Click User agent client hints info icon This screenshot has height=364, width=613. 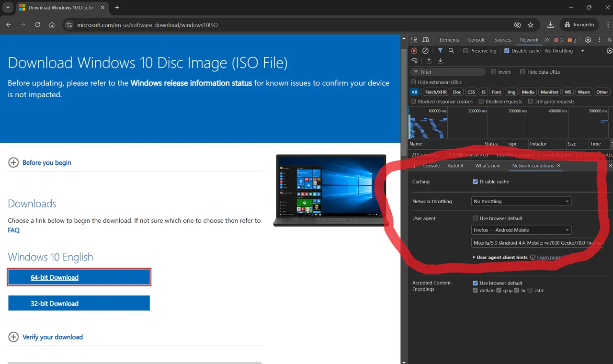(x=533, y=257)
